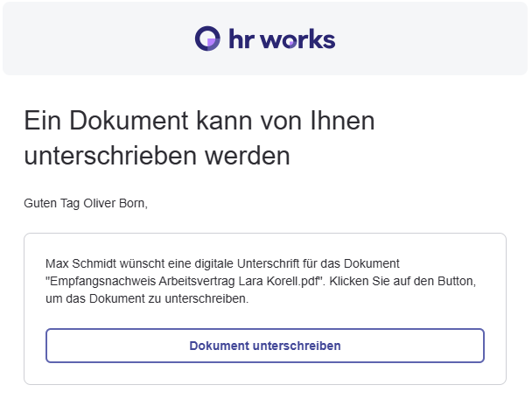Viewport: 532px width, 399px height.
Task: Click the "Dokument unterschreiben" button
Action: point(265,346)
